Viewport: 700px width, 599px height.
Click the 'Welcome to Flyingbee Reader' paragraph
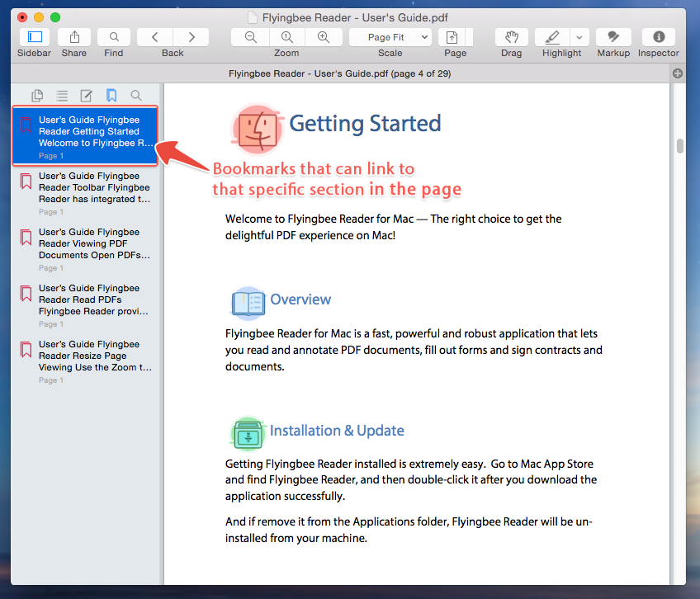pos(393,227)
